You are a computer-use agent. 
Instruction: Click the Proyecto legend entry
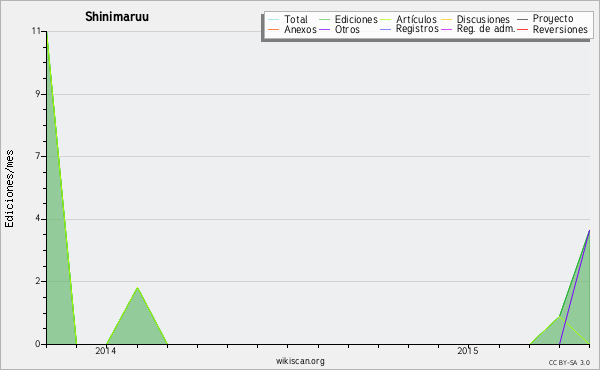(545, 19)
